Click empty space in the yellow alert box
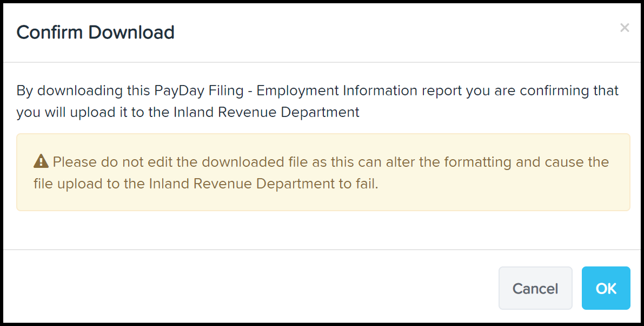Viewport: 644px width, 326px height. [493, 193]
